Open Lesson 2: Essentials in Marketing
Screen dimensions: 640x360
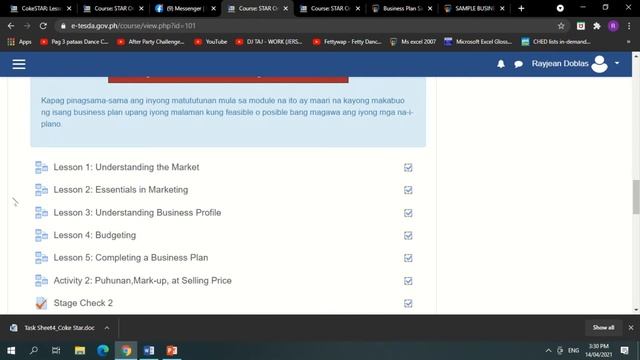pyautogui.click(x=121, y=190)
